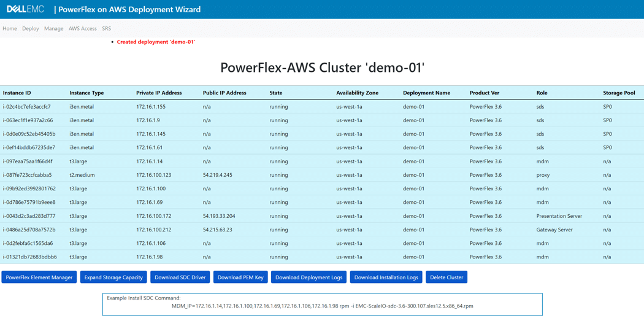Screen dimensions: 644x318
Task: Select instance ID i-0ef14bddb67235de7
Action: point(29,147)
